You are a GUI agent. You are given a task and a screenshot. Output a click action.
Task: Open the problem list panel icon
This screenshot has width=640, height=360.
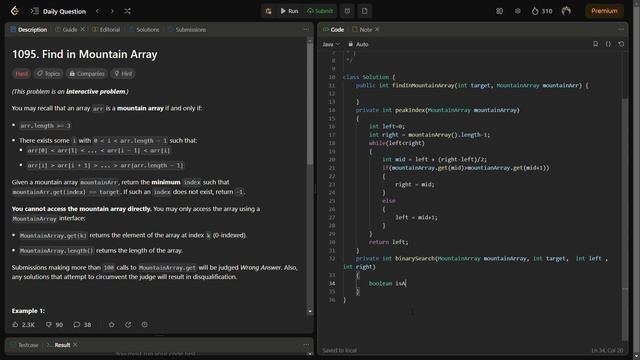[x=35, y=11]
